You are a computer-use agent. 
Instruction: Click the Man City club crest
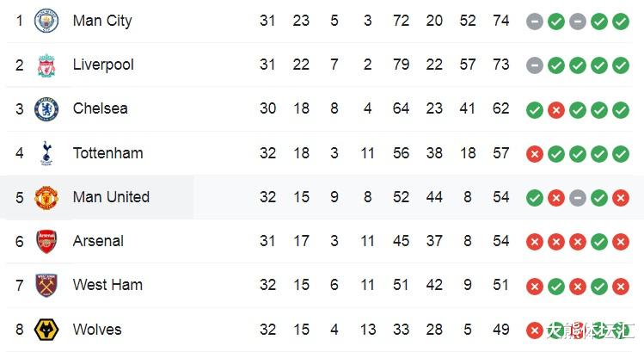coord(46,21)
